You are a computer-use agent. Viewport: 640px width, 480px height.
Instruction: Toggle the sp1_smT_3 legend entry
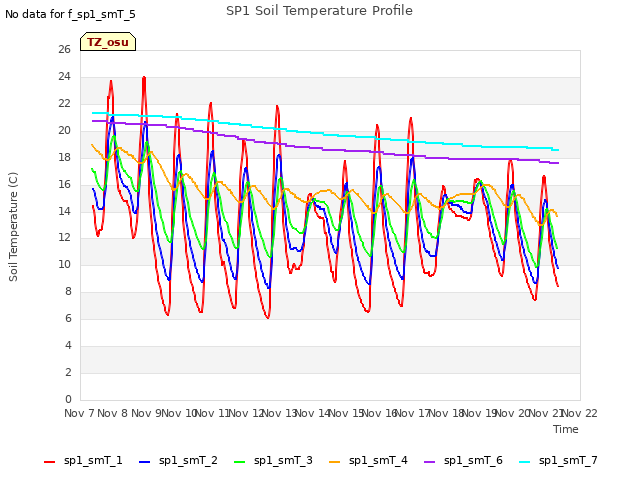click(x=273, y=461)
